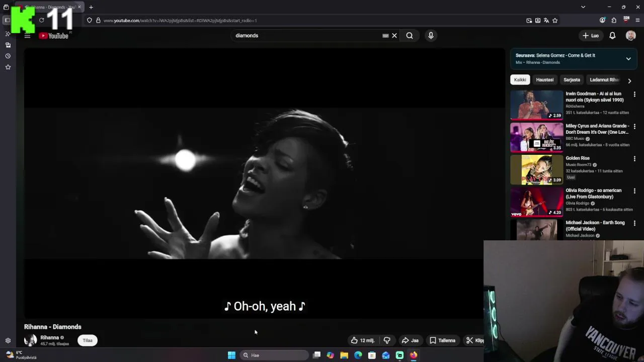Select the Sarjasta filter chip

coord(572,80)
